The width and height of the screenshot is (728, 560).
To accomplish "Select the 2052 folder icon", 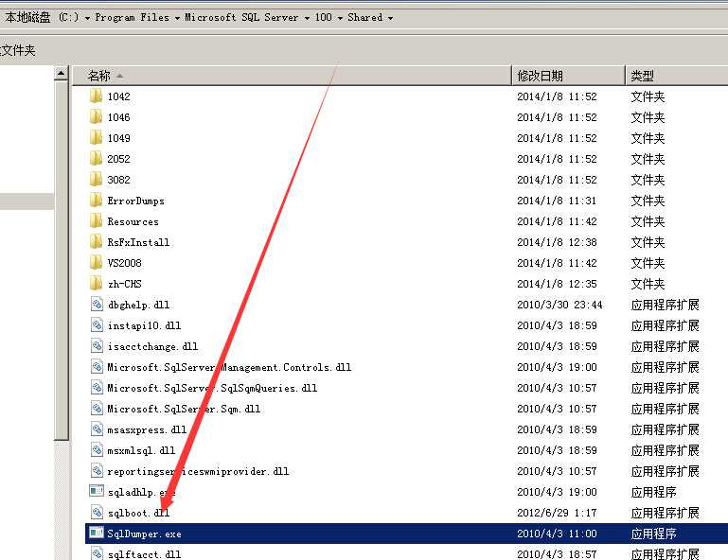I will [96, 159].
